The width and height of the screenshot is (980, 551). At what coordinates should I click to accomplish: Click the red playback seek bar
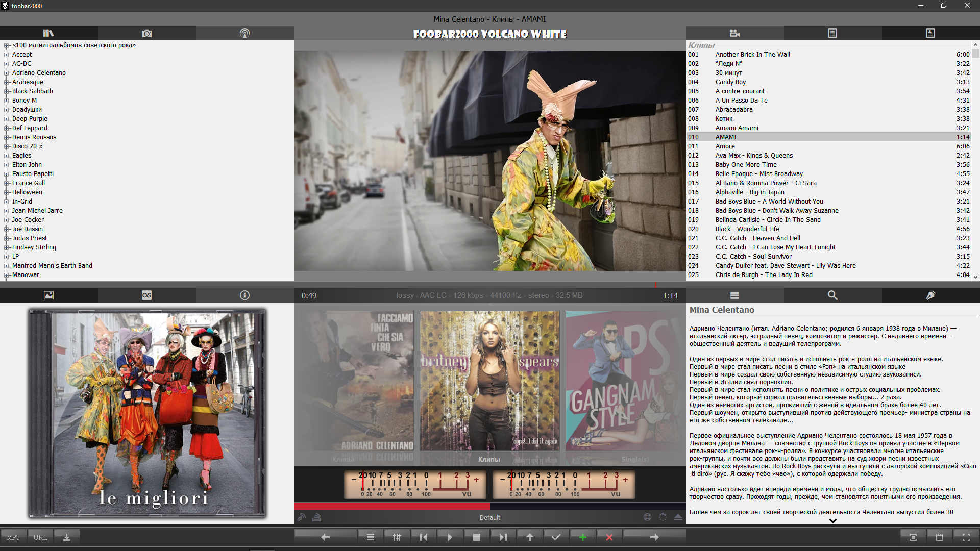391,506
